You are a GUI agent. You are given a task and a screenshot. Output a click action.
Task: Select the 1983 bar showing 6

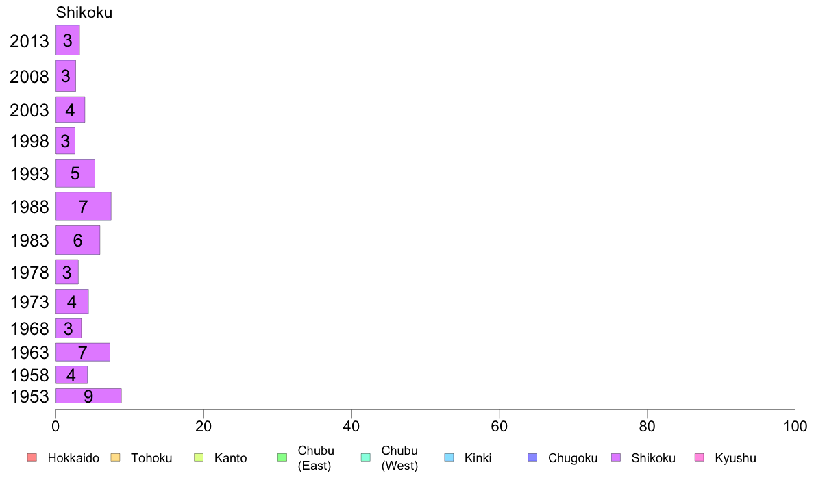tap(78, 240)
